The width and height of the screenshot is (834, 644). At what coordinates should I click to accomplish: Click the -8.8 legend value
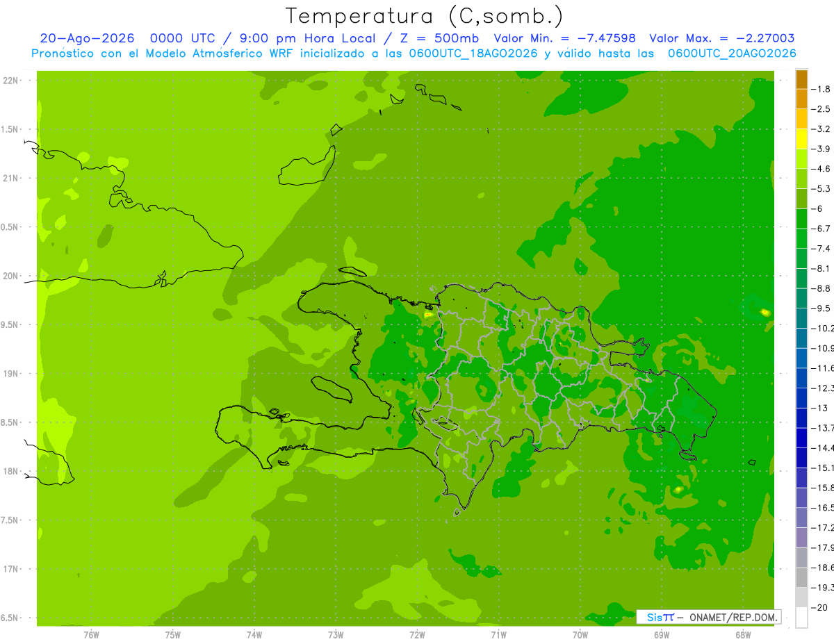822,288
